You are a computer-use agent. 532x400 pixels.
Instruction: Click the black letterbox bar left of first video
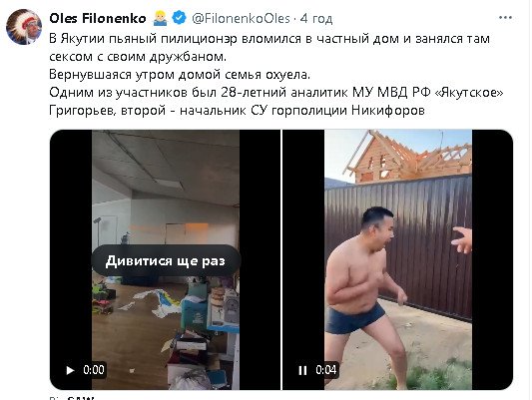[x=71, y=259]
